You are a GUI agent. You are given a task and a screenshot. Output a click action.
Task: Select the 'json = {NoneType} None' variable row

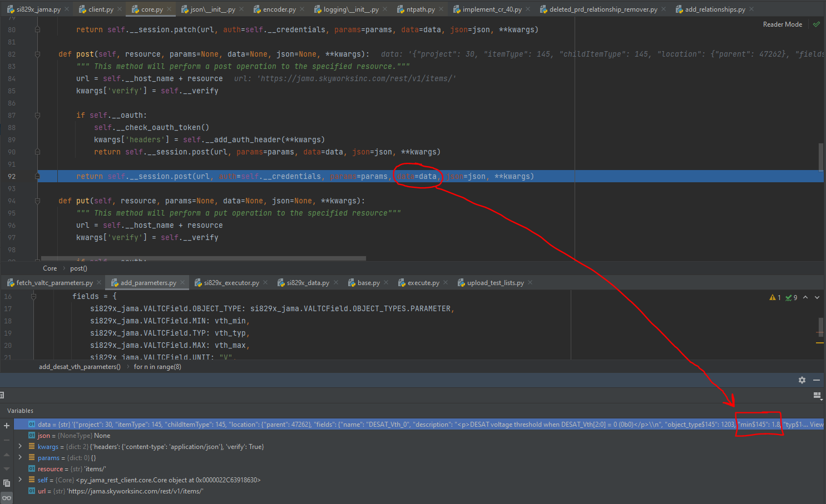[x=418, y=436]
